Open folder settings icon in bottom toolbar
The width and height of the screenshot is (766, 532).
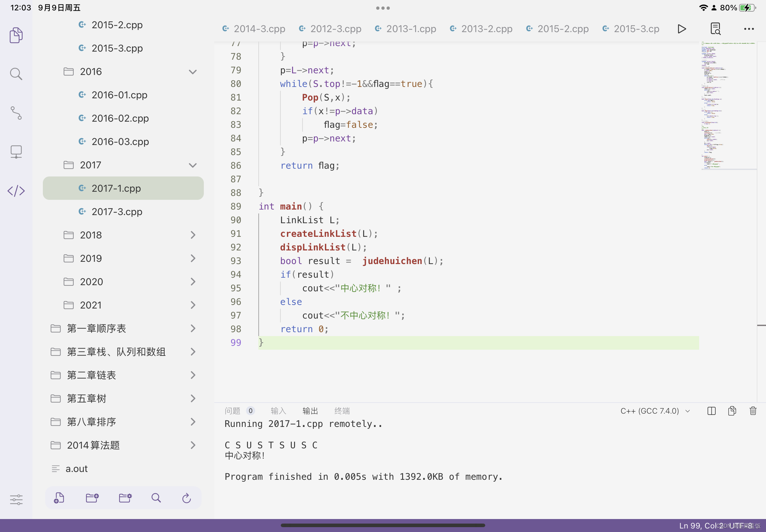point(125,498)
